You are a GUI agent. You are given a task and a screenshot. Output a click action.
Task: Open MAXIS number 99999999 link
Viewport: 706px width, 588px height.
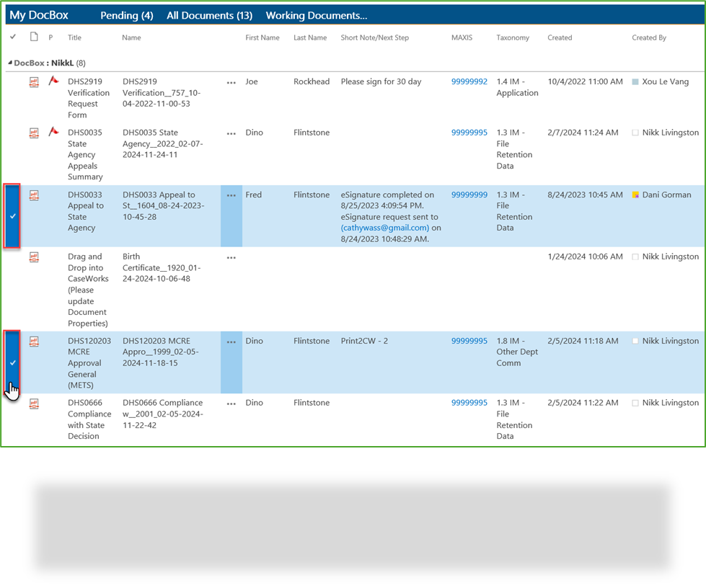469,195
